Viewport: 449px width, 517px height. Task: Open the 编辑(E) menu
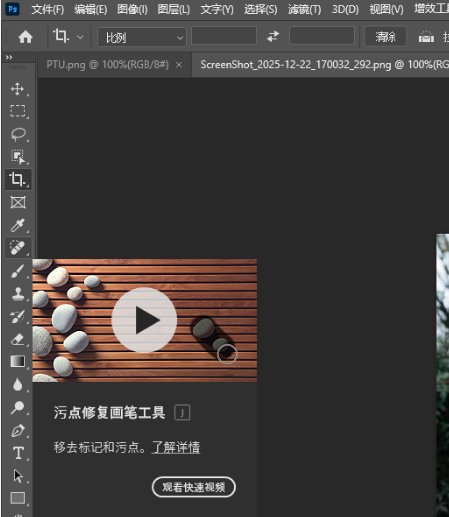coord(91,9)
